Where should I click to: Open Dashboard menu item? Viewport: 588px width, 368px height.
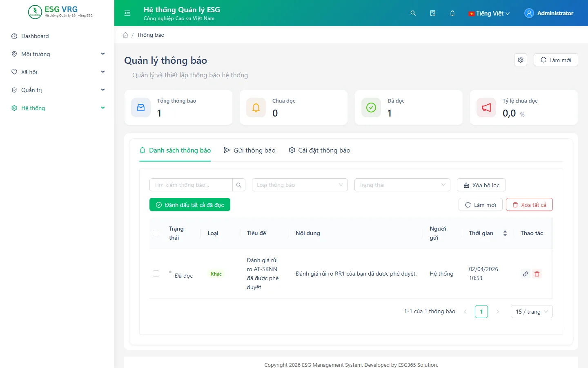(57, 36)
